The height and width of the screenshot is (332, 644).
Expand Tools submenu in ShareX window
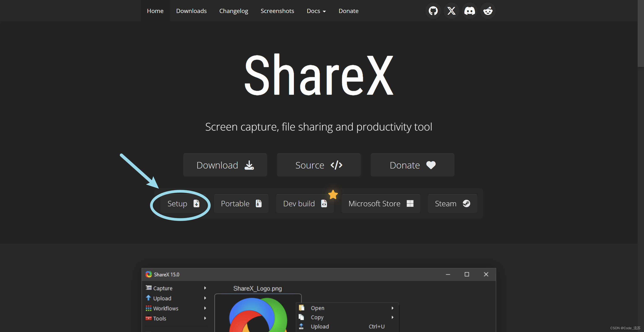pyautogui.click(x=176, y=318)
